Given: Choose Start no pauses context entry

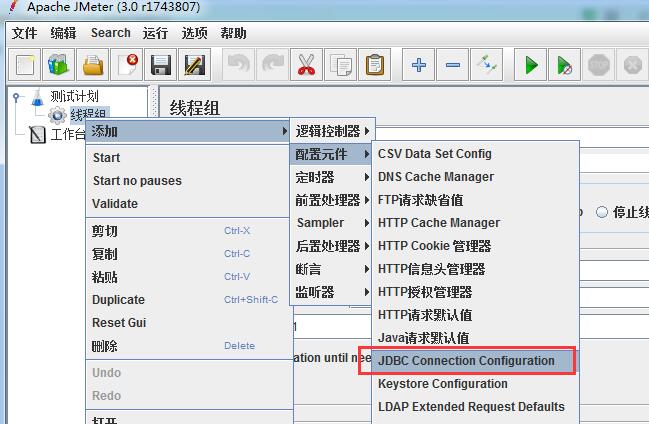Looking at the screenshot, I should coord(187,181).
